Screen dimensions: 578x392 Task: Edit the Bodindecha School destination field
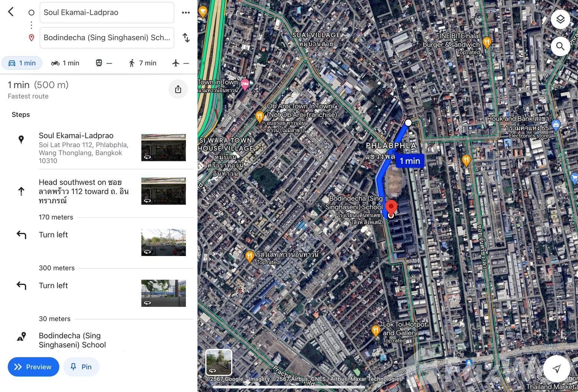coord(107,38)
